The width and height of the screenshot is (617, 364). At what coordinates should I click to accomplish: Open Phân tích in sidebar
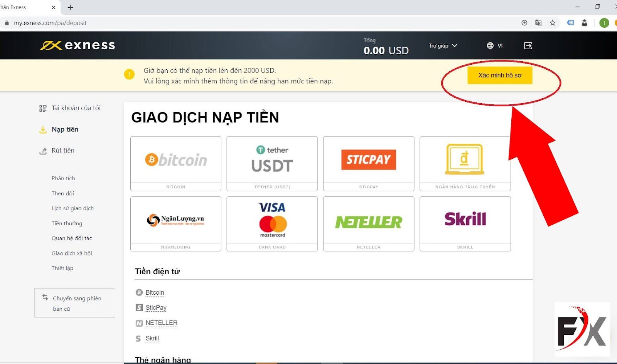pyautogui.click(x=63, y=178)
